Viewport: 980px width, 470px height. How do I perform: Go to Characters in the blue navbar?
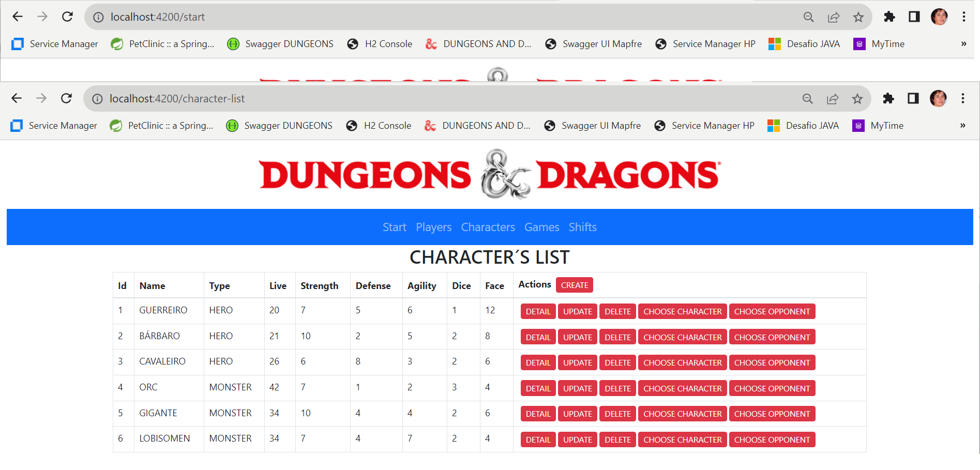[x=488, y=227]
